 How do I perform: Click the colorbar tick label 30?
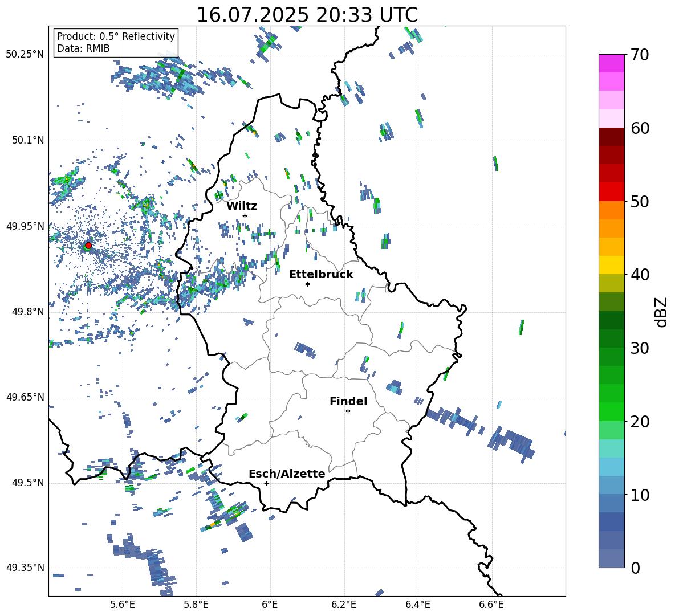pyautogui.click(x=640, y=348)
